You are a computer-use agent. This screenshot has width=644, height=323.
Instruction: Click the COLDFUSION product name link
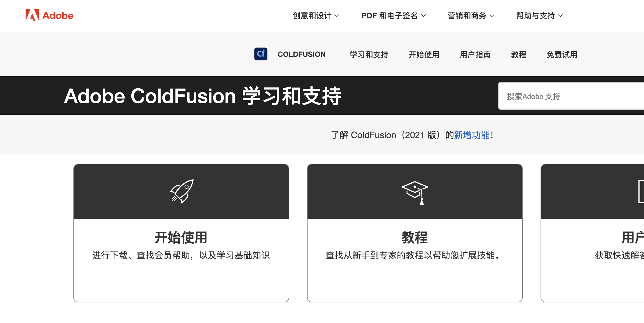pos(301,54)
